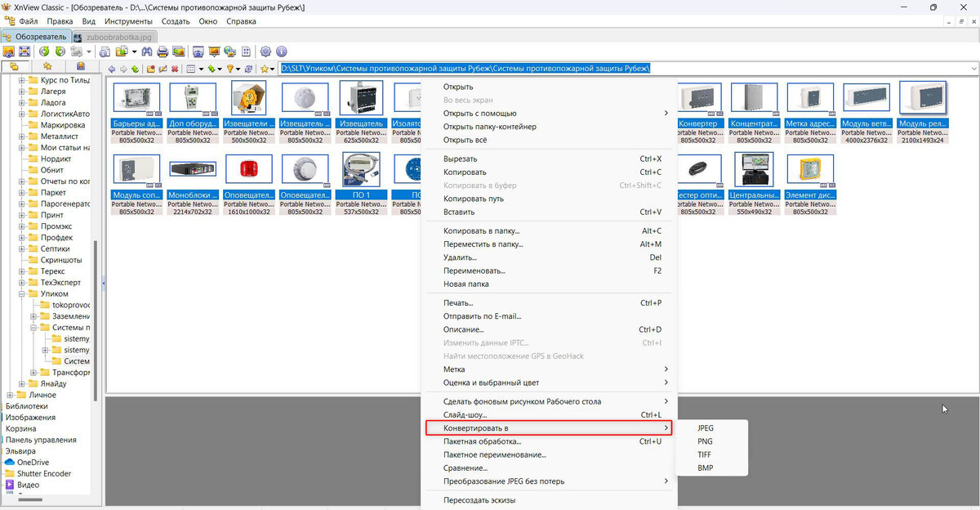Click the Скриншоты folder in tree
The image size is (980, 510).
click(x=60, y=260)
